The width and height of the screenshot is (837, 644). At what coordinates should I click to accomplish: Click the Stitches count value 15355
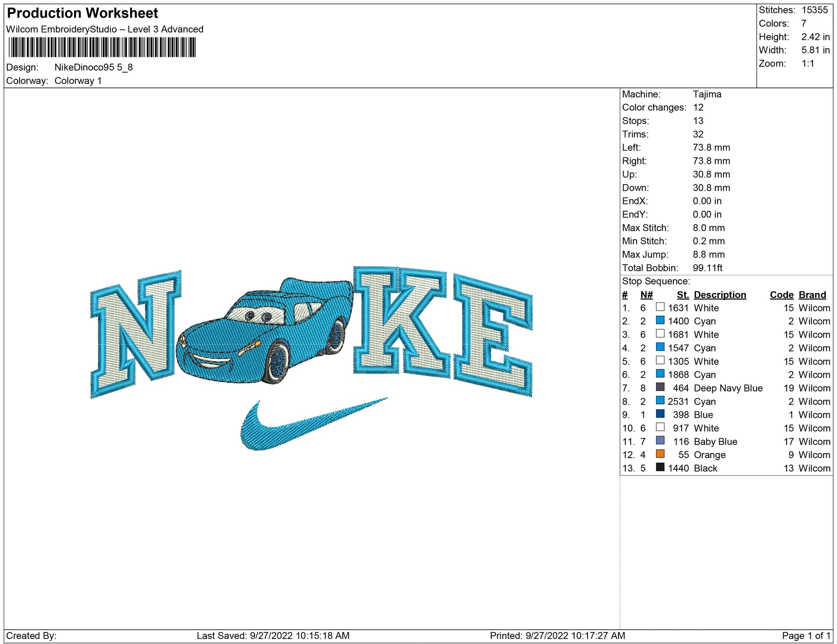814,10
